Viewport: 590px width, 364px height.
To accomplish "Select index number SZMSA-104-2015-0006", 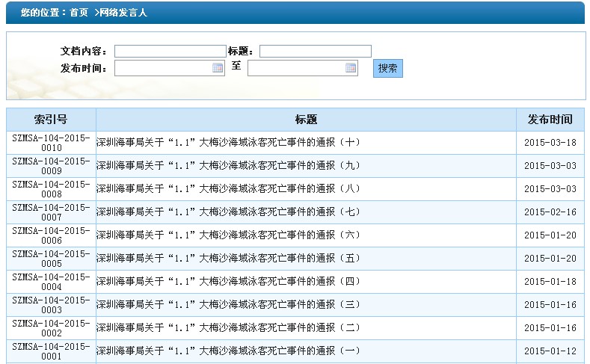I will [x=51, y=235].
